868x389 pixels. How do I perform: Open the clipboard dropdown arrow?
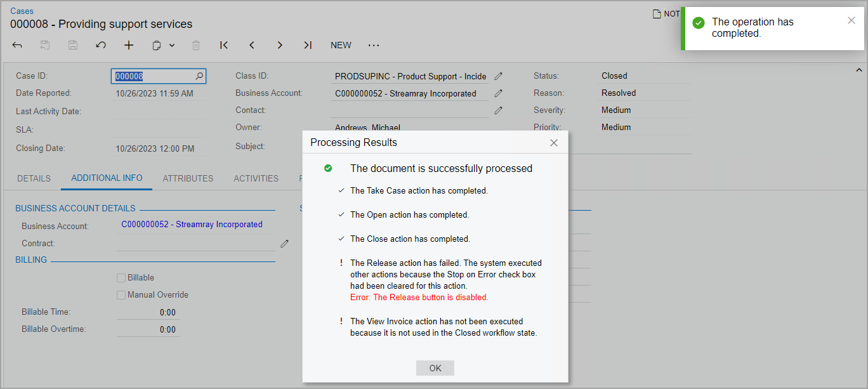[172, 46]
